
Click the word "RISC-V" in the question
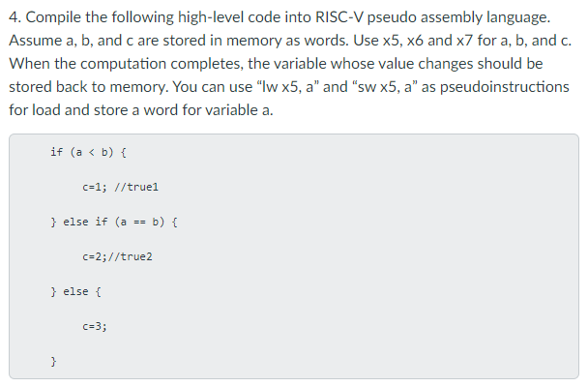point(339,17)
